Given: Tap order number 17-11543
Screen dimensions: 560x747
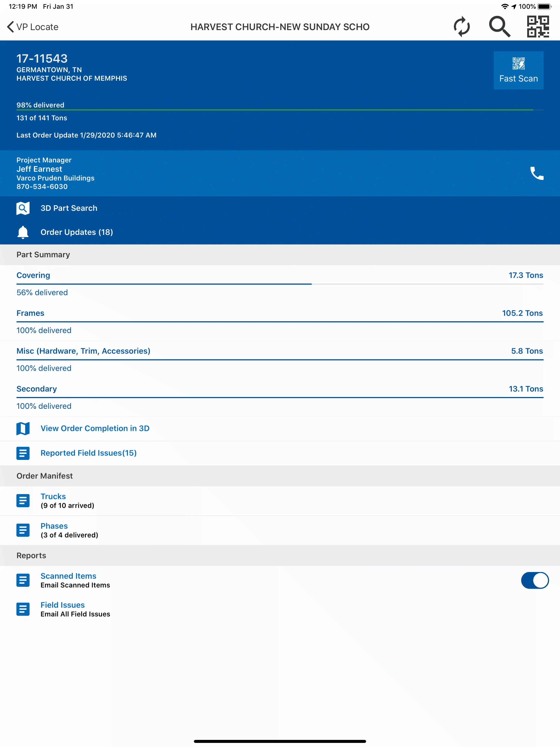Looking at the screenshot, I should click(42, 59).
